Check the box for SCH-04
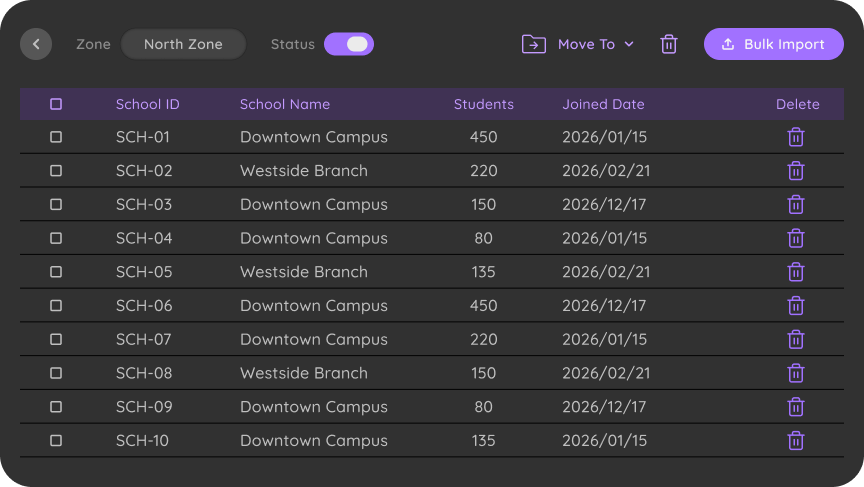The image size is (864, 487). [x=56, y=238]
